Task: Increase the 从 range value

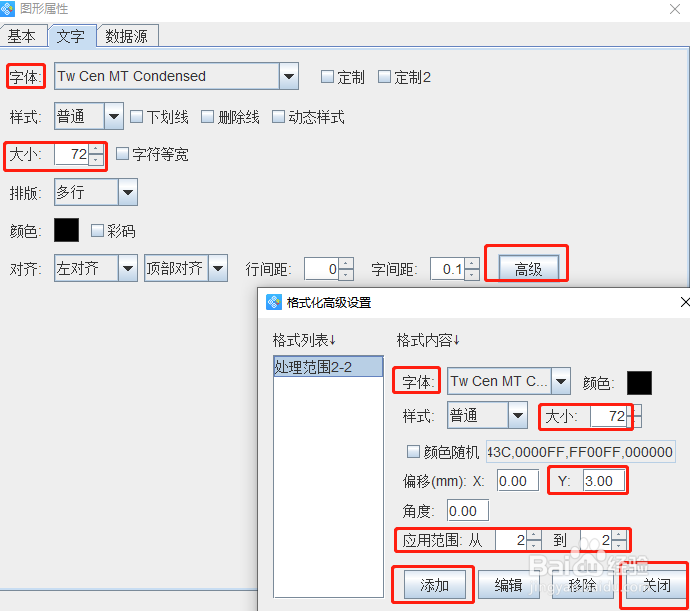Action: [534, 535]
